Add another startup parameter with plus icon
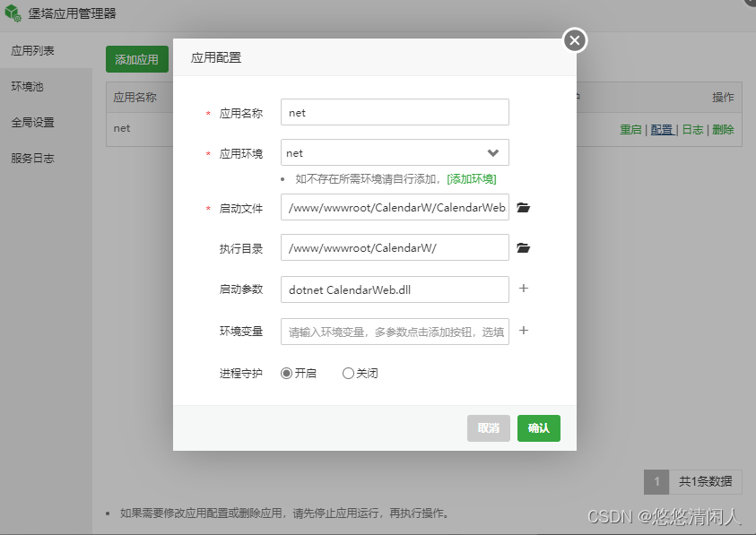Image resolution: width=756 pixels, height=535 pixels. [523, 288]
